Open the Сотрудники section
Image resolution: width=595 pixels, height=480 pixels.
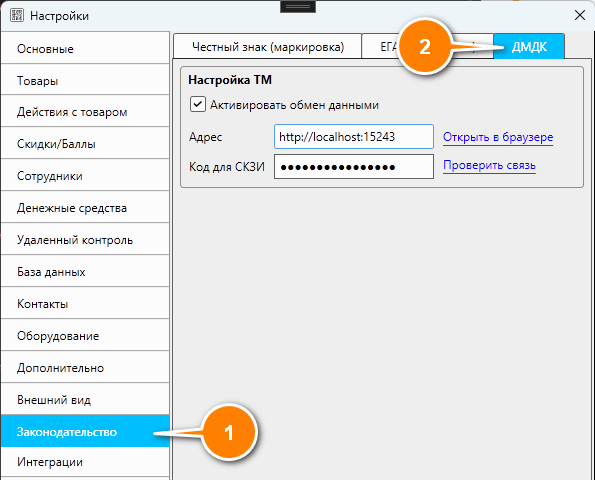point(85,176)
